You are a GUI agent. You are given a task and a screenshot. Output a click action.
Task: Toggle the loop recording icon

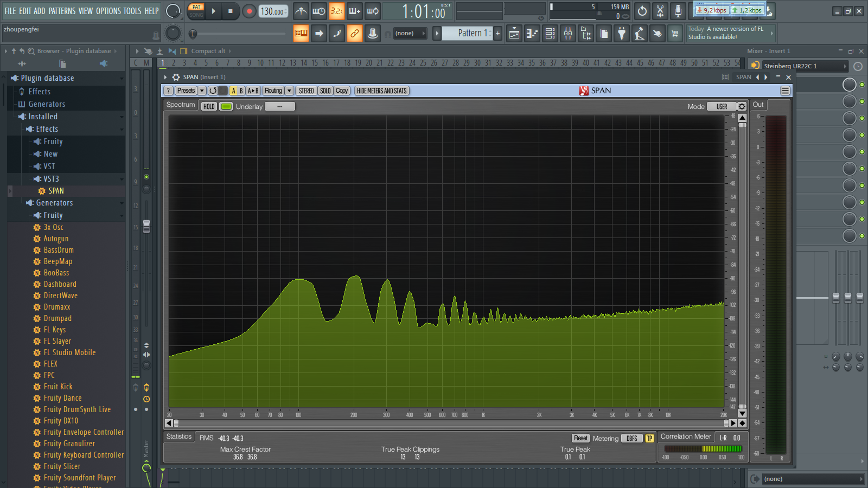[373, 11]
